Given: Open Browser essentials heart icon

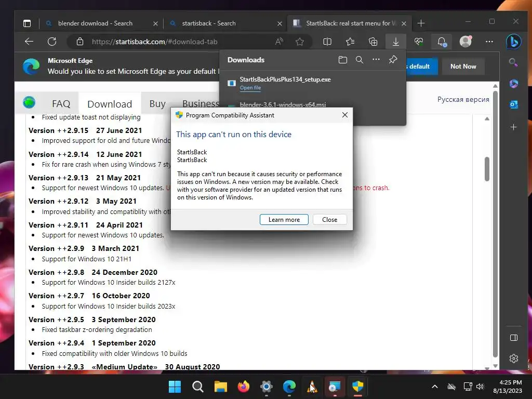Looking at the screenshot, I should coord(419,42).
